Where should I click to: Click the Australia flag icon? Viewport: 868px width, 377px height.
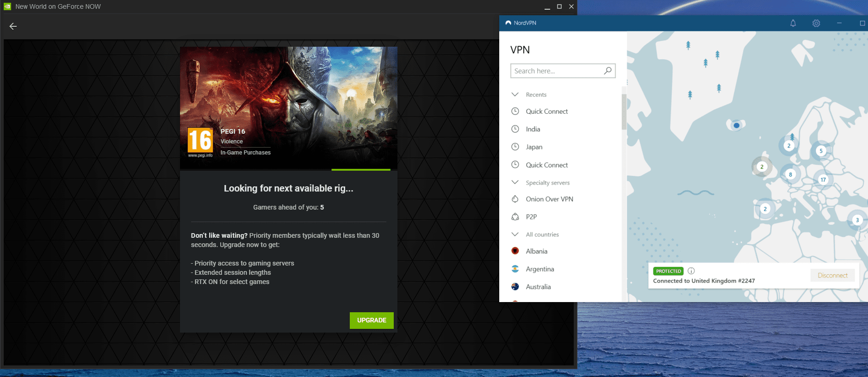(x=515, y=287)
